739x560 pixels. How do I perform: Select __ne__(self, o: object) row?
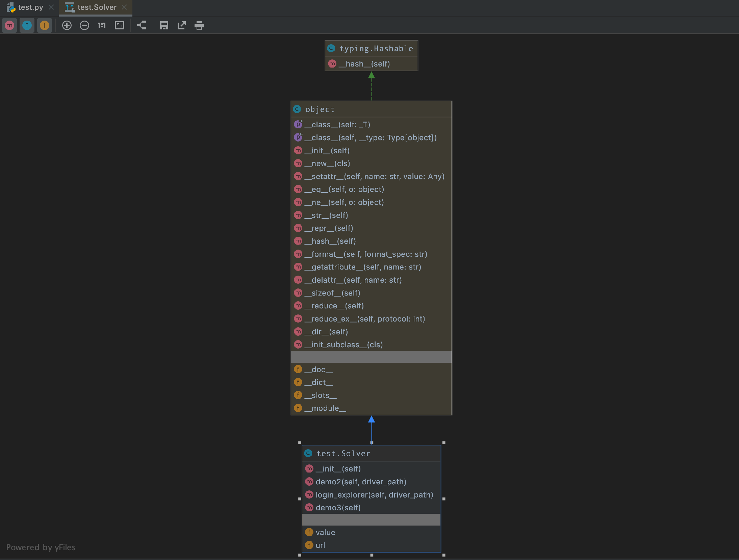(x=371, y=202)
